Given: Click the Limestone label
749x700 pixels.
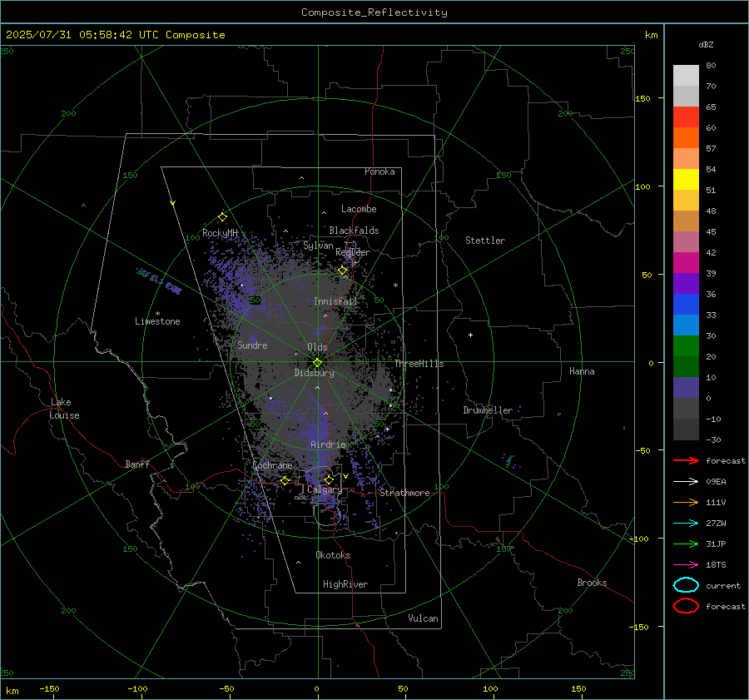Looking at the screenshot, I should point(157,321).
